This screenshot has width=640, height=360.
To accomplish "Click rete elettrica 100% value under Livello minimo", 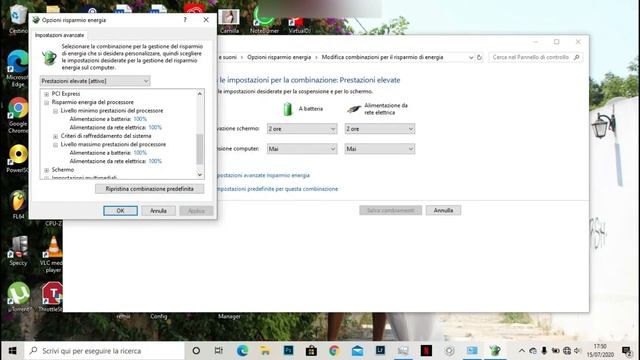I will [x=155, y=127].
